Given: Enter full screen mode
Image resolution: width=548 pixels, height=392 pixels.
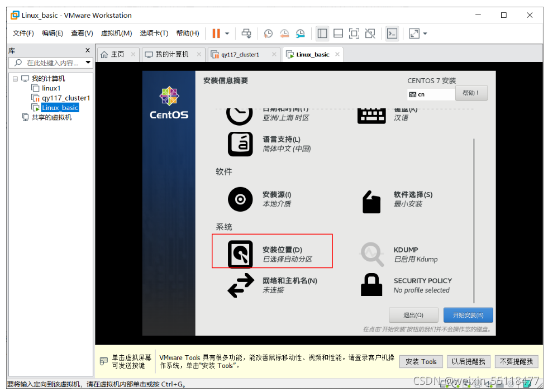Looking at the screenshot, I should tap(354, 34).
